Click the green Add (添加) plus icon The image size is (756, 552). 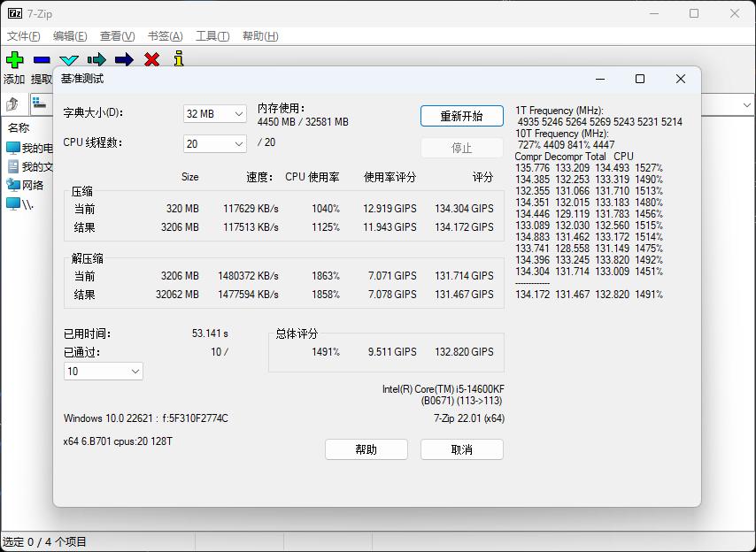tap(14, 60)
